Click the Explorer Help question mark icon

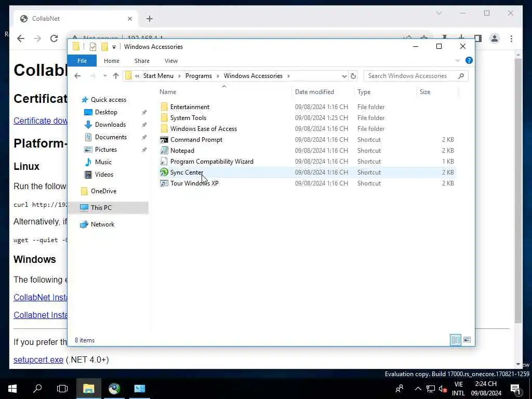469,60
